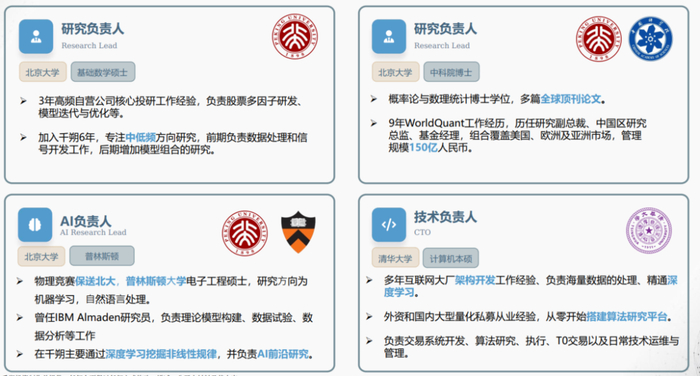Screen dimensions: 700x376
Task: Click the line starting 概率论与数理统计博士学位
Action: [x=497, y=99]
